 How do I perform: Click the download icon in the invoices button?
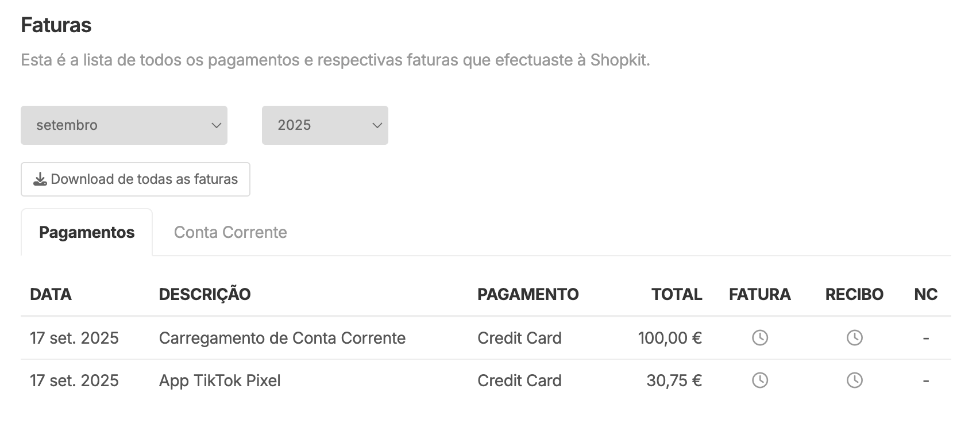pos(40,179)
